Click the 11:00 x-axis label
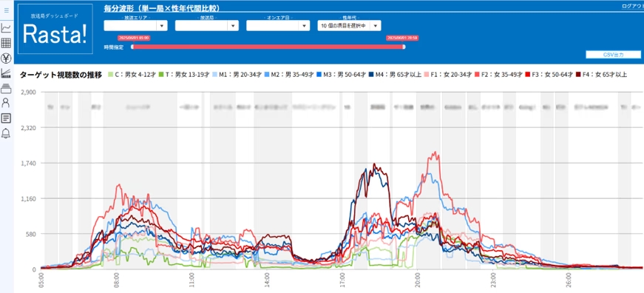The width and height of the screenshot is (644, 293). [x=191, y=280]
